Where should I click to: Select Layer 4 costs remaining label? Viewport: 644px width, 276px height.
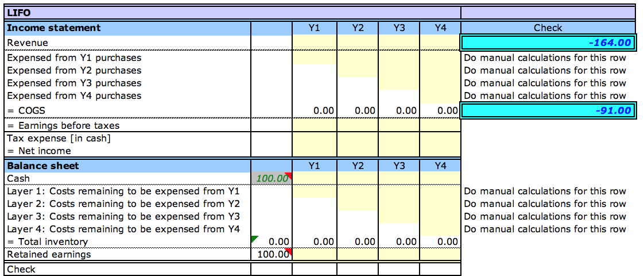(123, 229)
